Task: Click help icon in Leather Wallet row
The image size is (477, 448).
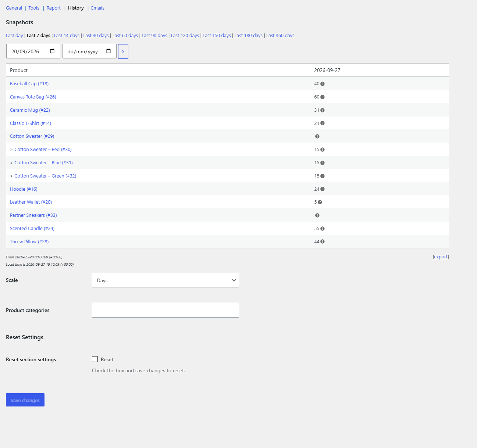Action: point(320,202)
